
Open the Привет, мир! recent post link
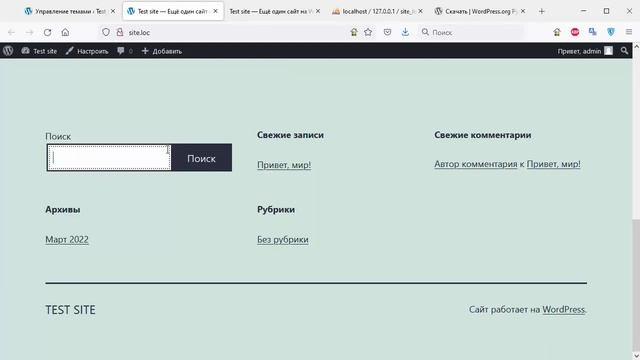point(284,165)
